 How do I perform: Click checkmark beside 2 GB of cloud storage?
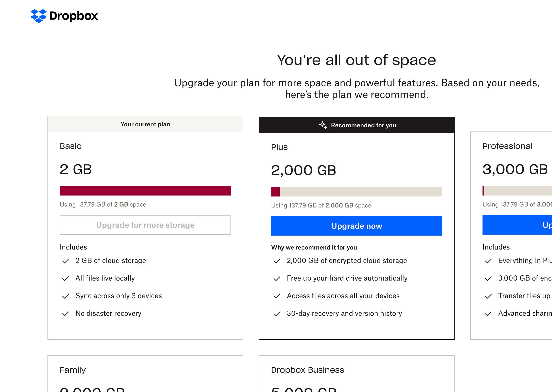click(66, 261)
